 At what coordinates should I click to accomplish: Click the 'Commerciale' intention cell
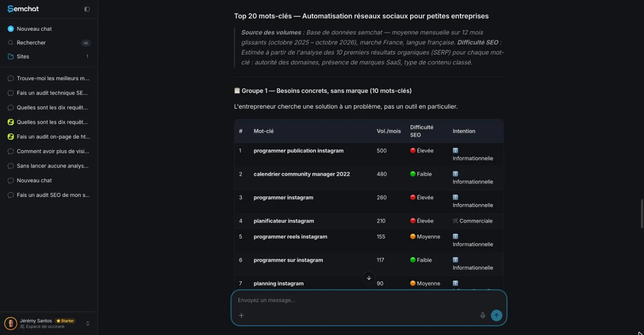coord(472,221)
